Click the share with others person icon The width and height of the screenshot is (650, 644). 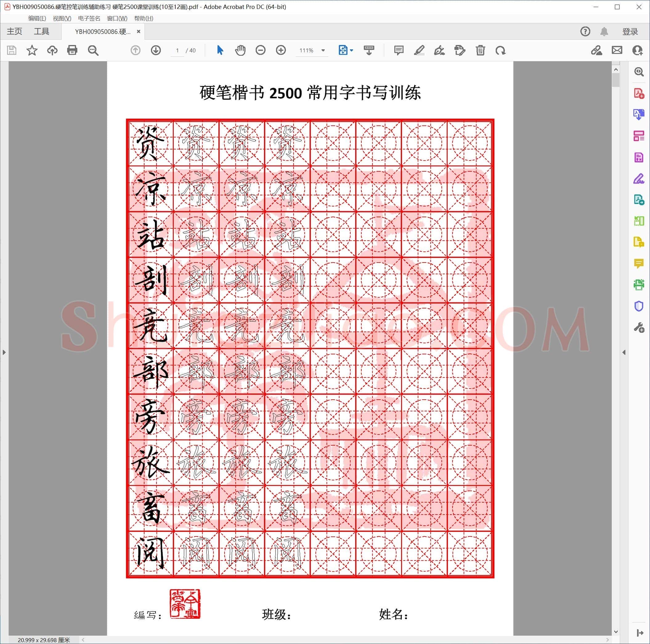pos(638,51)
